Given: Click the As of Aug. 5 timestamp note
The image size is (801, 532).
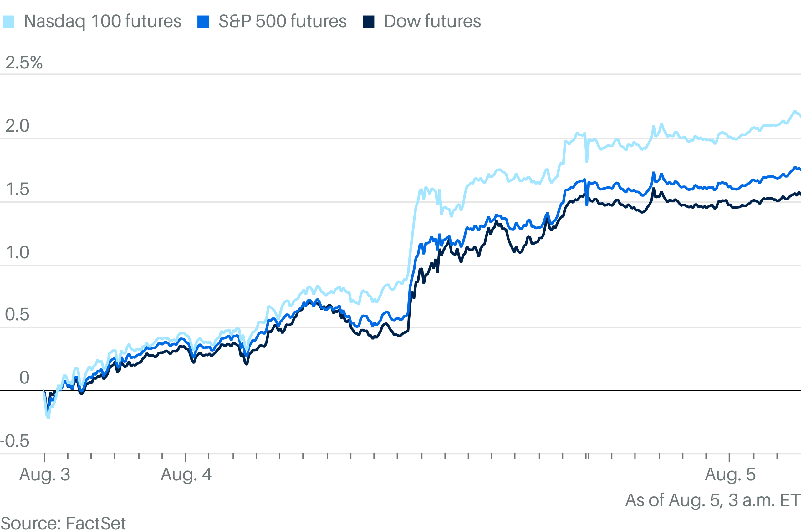Looking at the screenshot, I should point(713,500).
